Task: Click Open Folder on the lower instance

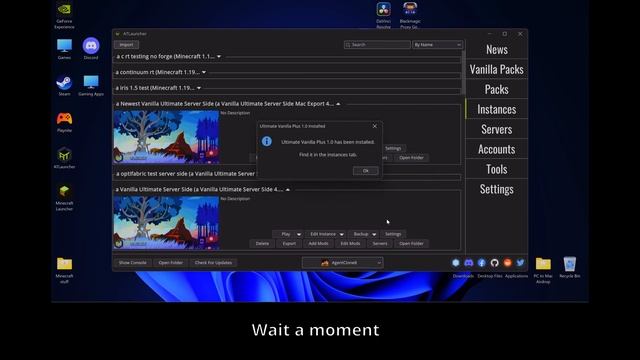Action: pos(411,244)
